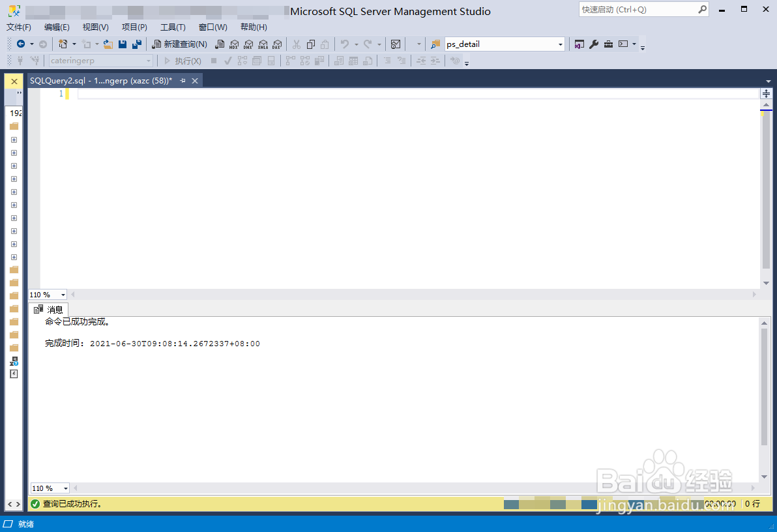
Task: Open a new DMX query
Action: coord(248,44)
